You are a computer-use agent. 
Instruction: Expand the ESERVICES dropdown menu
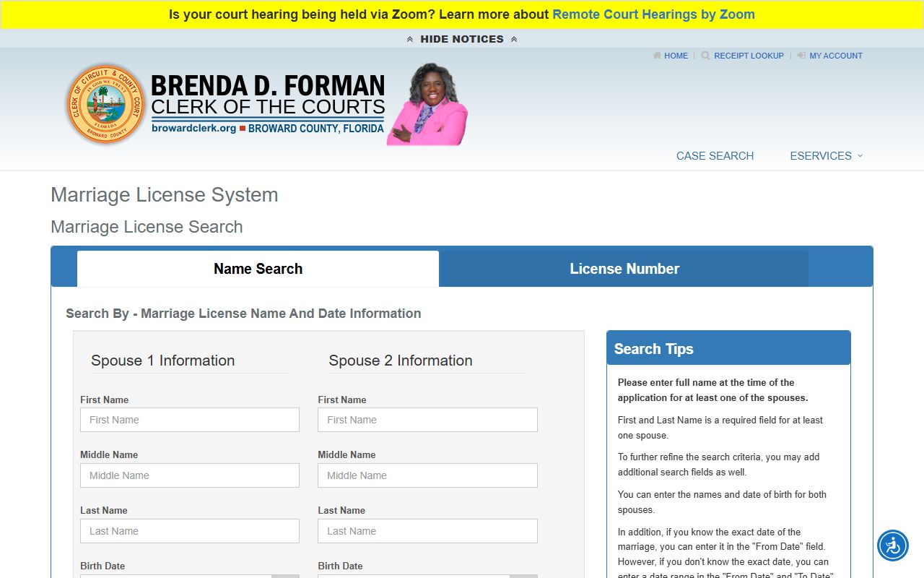826,156
